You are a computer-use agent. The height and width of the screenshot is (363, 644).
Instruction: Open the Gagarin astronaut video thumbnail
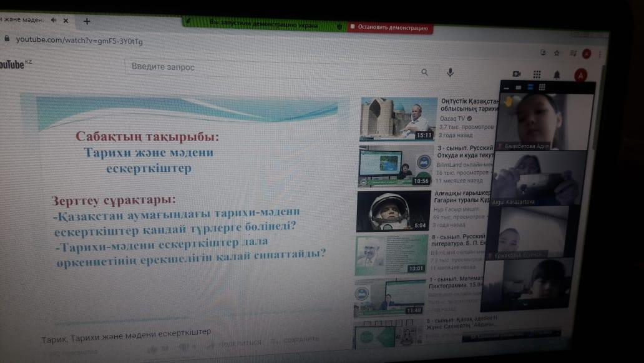pyautogui.click(x=393, y=211)
